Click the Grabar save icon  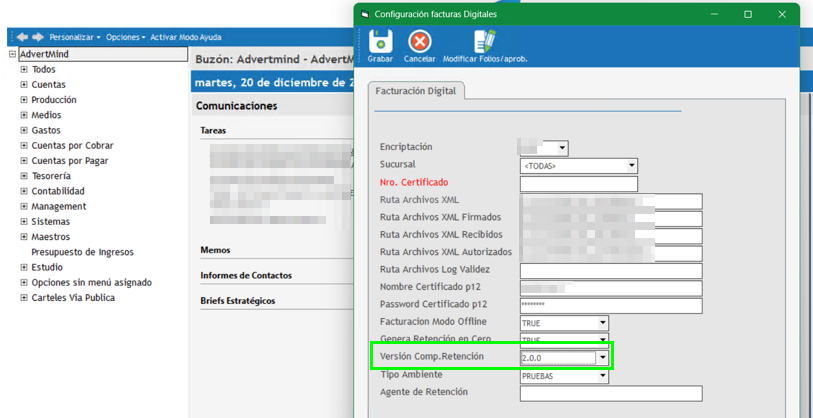click(381, 41)
